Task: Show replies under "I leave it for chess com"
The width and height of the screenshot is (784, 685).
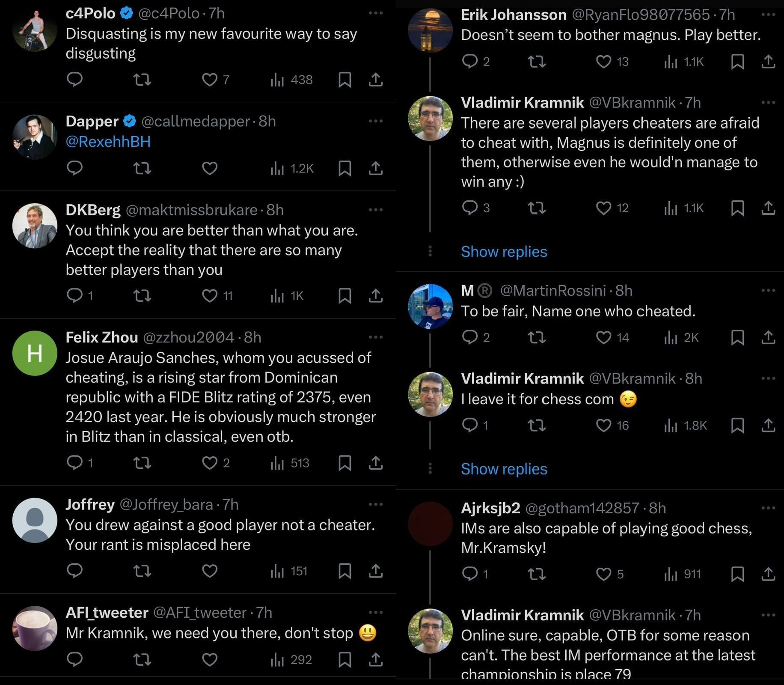Action: coord(504,469)
